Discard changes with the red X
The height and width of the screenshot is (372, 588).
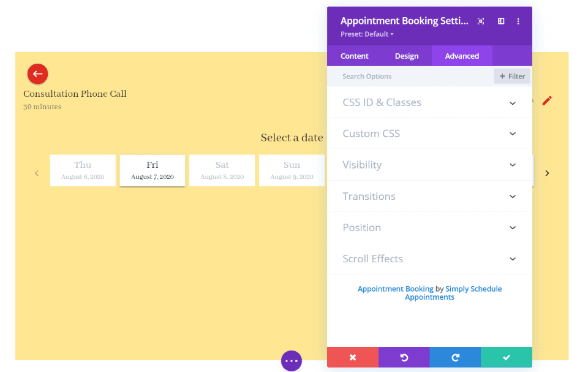(x=353, y=357)
